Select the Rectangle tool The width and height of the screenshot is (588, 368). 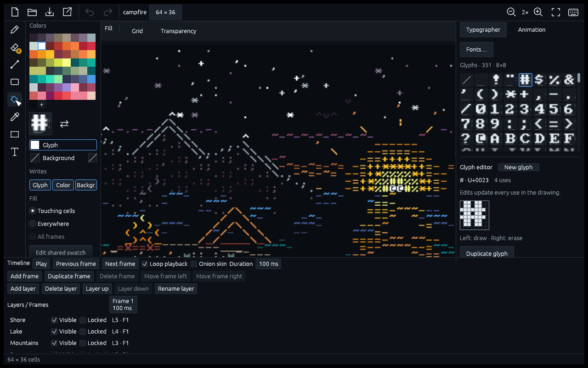[15, 82]
